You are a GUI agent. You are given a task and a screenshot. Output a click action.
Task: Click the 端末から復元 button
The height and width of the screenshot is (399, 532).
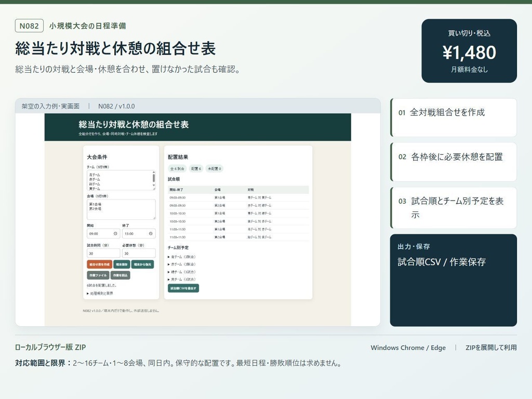(x=142, y=264)
